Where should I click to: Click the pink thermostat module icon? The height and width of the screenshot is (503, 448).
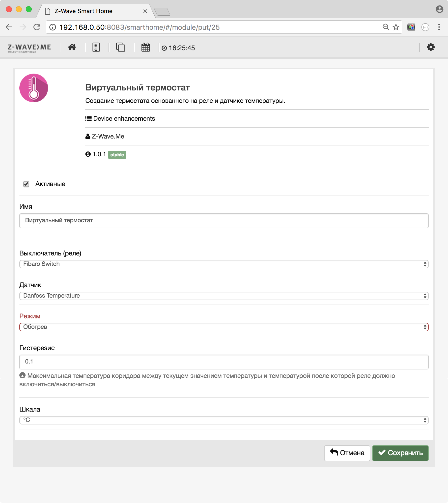(x=34, y=88)
